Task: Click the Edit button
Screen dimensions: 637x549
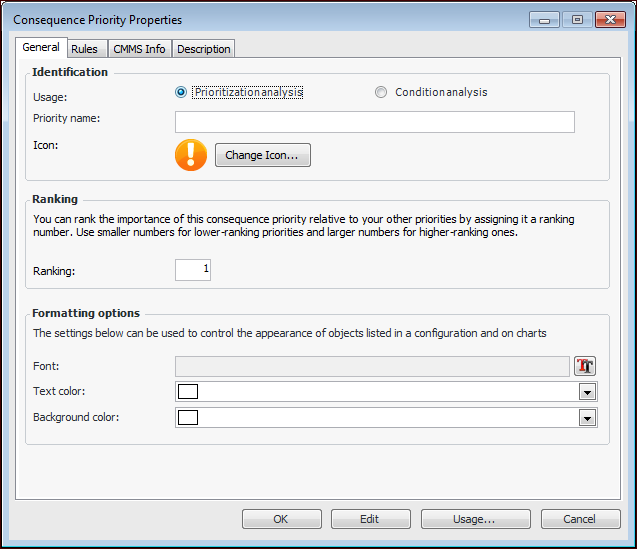Action: coord(370,519)
